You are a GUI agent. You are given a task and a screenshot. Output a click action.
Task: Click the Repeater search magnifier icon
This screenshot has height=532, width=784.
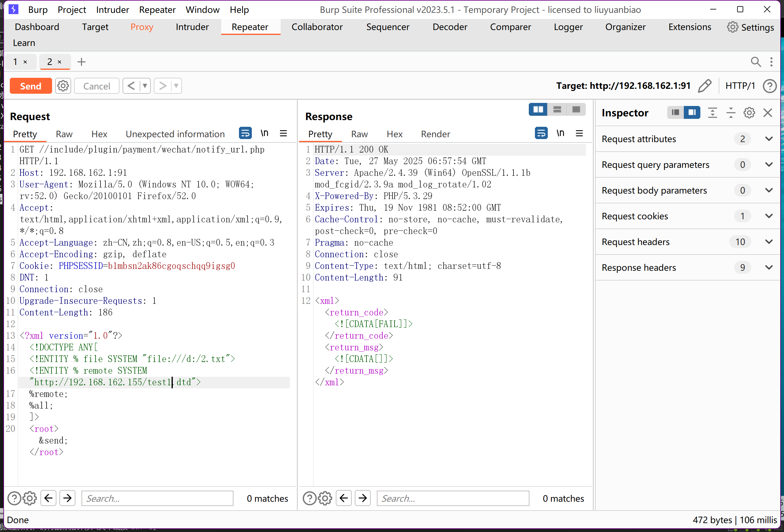(x=756, y=62)
